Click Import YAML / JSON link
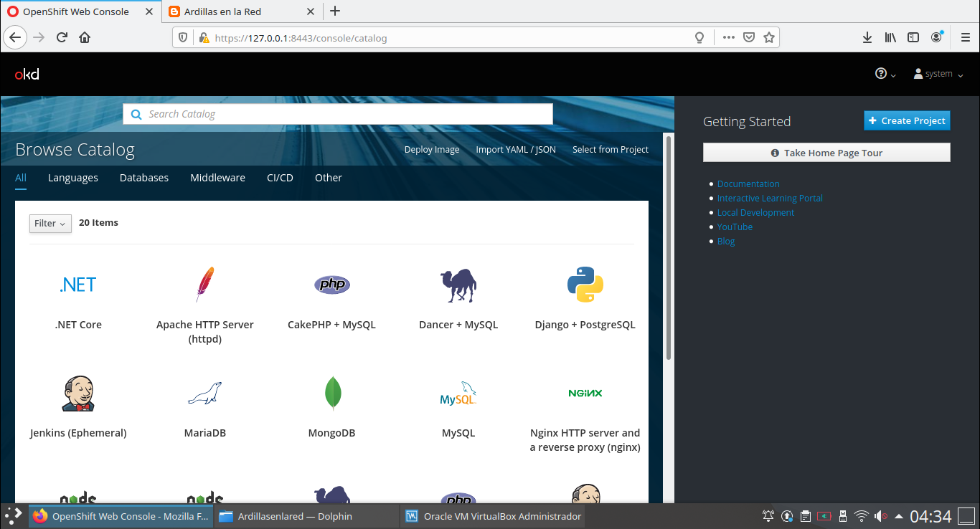Screen dimensions: 980x529 pyautogui.click(x=516, y=150)
